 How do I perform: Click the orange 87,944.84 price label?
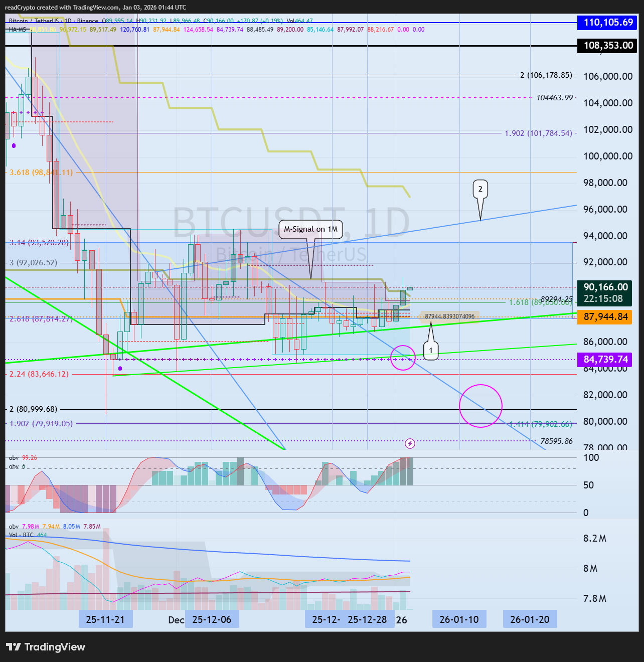[x=605, y=317]
